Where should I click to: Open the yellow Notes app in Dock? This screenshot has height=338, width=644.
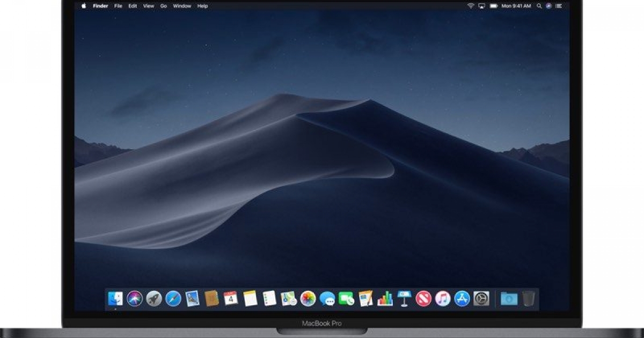(x=250, y=298)
